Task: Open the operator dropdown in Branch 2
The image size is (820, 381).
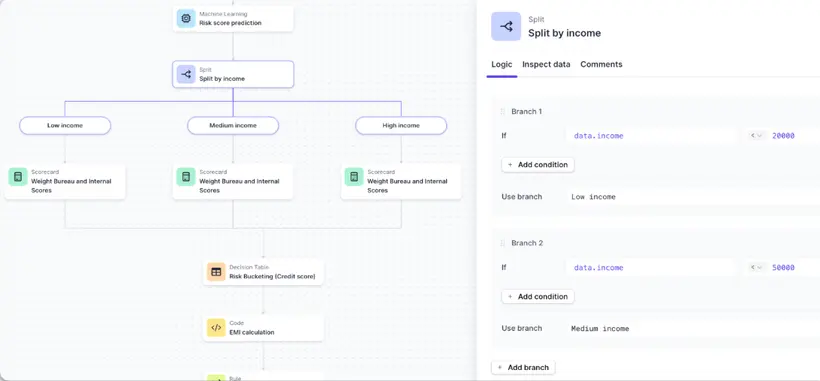Action: tap(756, 267)
